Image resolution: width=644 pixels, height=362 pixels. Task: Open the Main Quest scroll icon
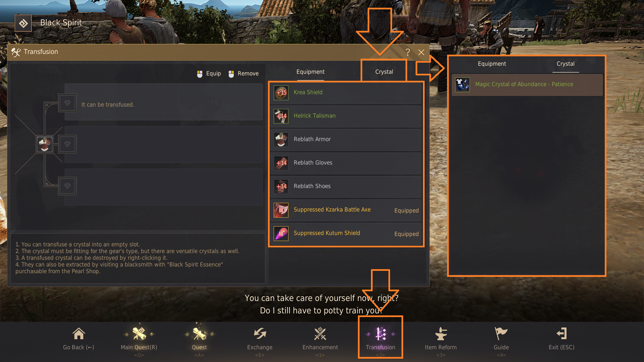tap(139, 334)
